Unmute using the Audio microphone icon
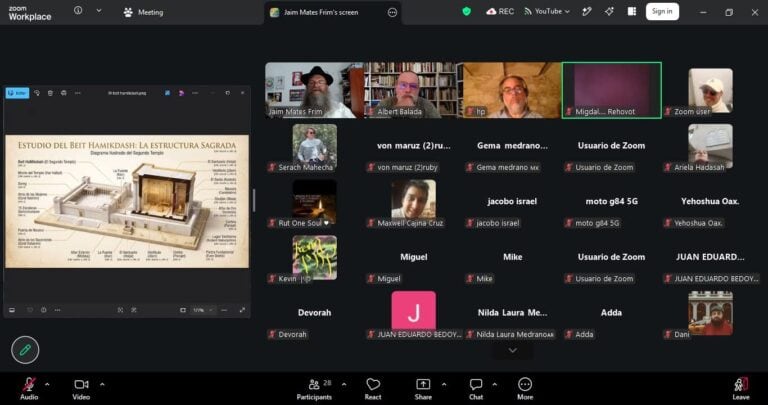Viewport: 768px width, 405px height. (29, 385)
